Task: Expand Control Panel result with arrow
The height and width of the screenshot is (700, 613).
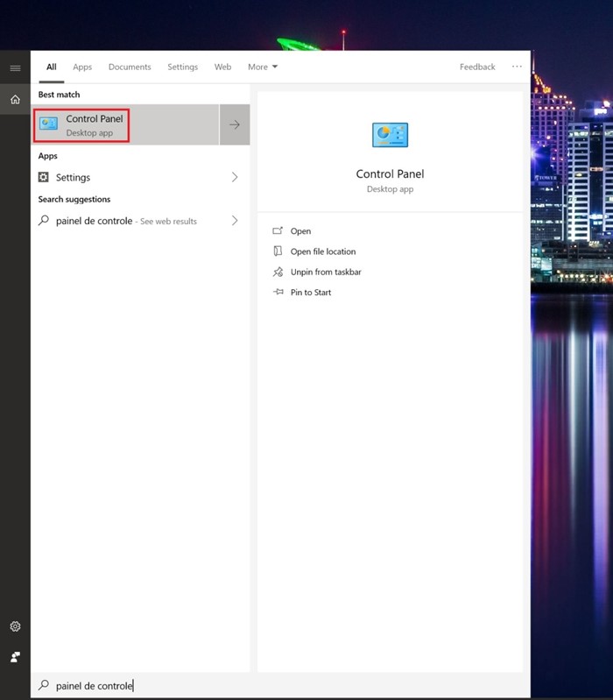Action: (235, 124)
